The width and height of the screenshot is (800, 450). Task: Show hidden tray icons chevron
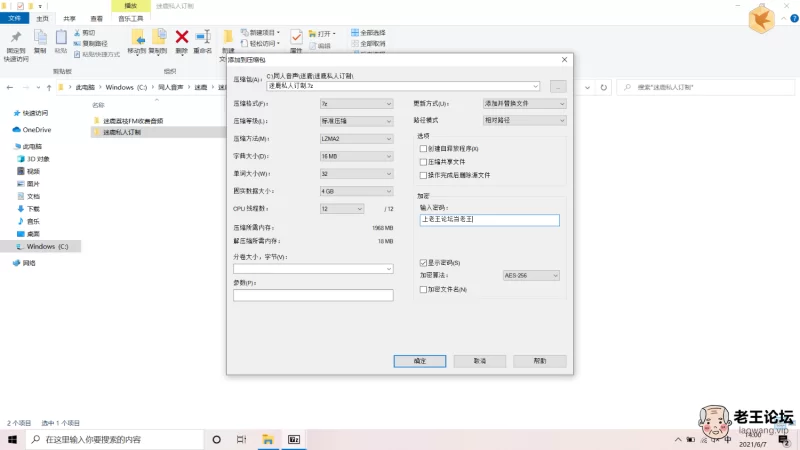[x=678, y=439]
